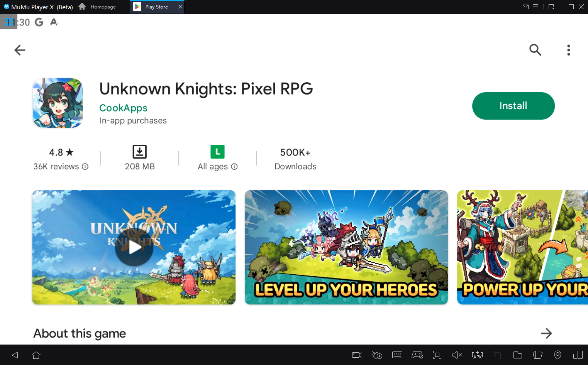The height and width of the screenshot is (365, 588).
Task: Switch to the Homepage tab
Action: coord(98,7)
